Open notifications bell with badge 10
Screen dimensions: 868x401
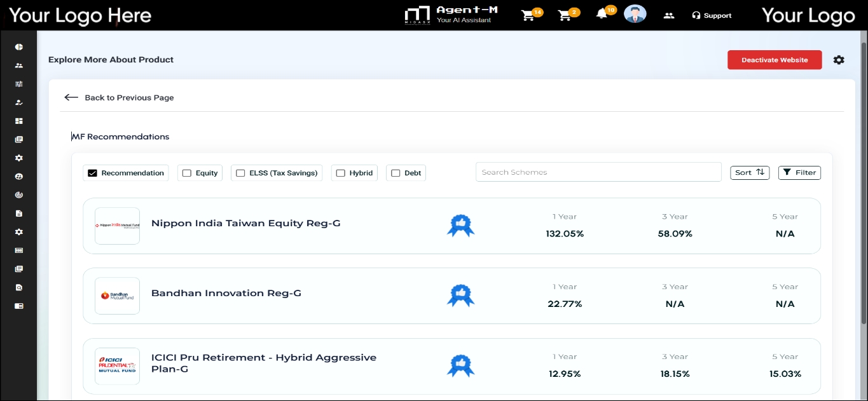pos(605,13)
